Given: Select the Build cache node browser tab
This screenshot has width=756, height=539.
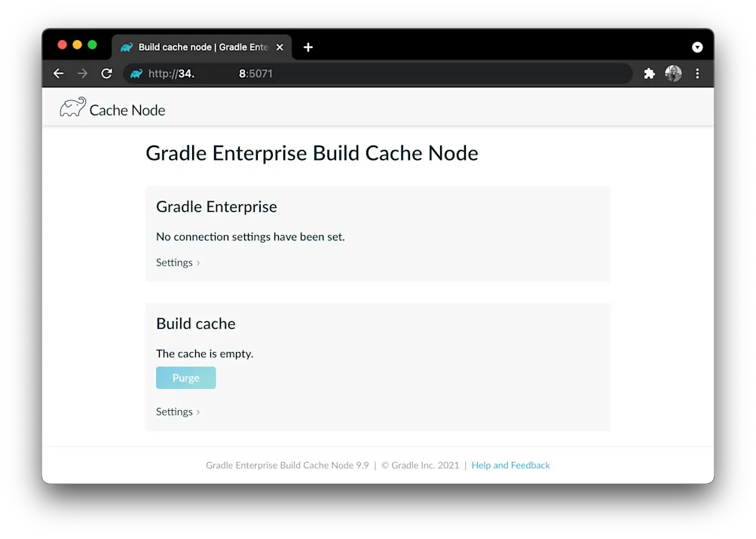Looking at the screenshot, I should [197, 47].
